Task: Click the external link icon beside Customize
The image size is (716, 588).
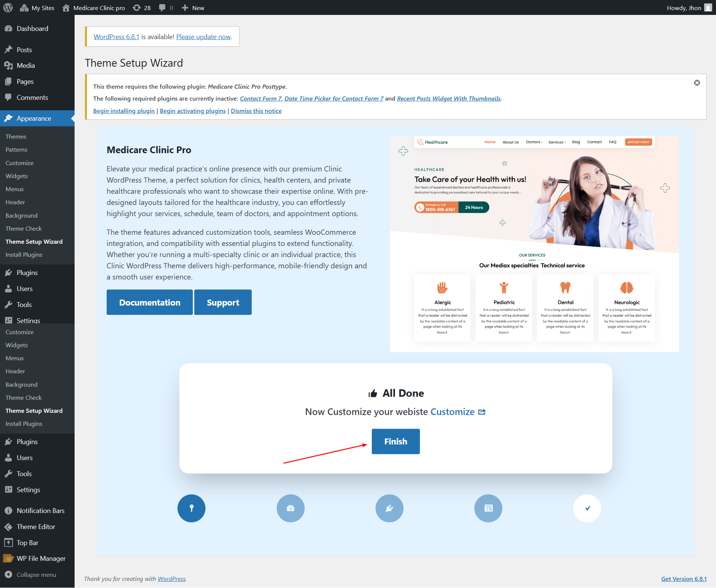Action: pos(482,412)
